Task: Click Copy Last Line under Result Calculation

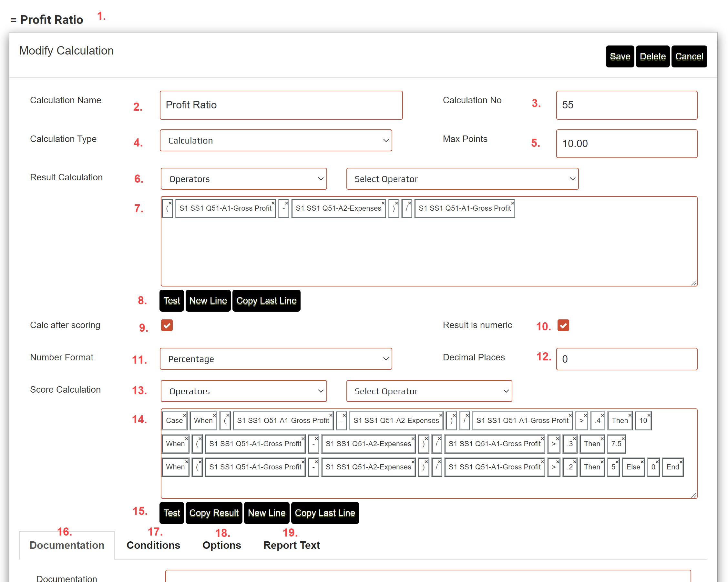Action: tap(266, 301)
